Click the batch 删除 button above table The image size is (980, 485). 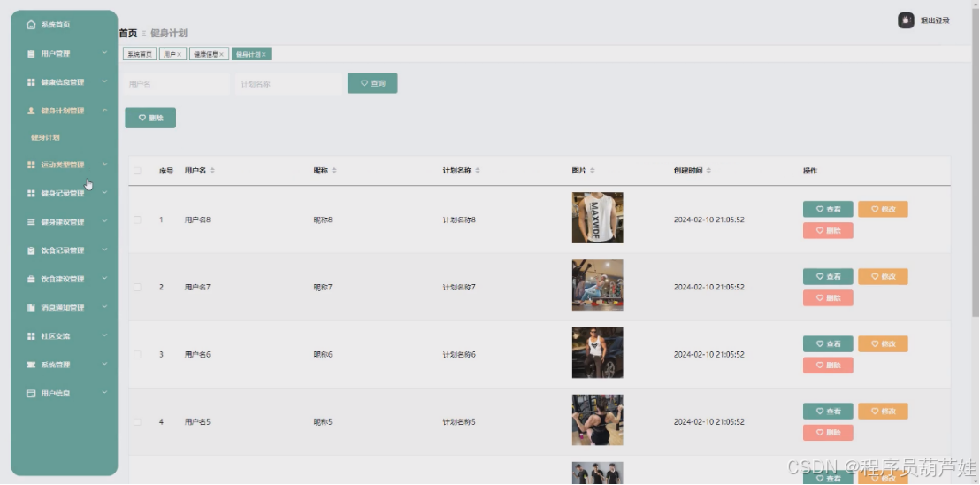tap(150, 118)
